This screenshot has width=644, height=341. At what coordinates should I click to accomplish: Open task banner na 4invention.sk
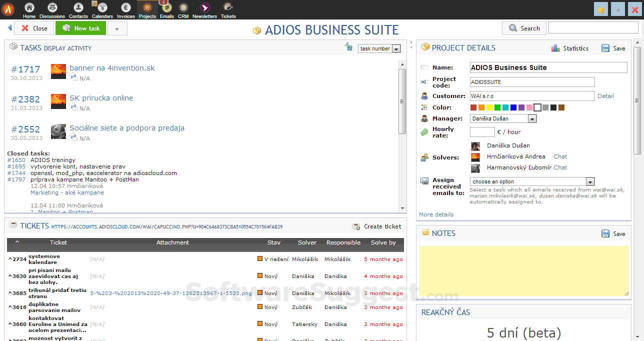pyautogui.click(x=112, y=68)
